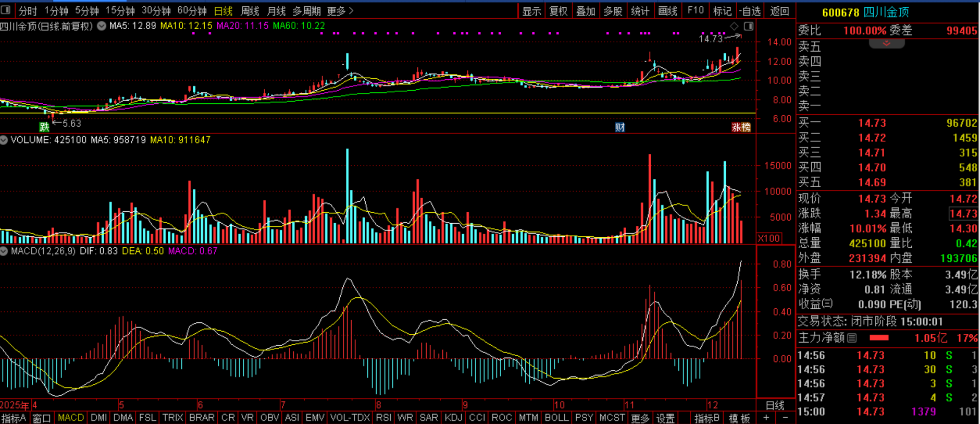The image size is (980, 424).
Task: Click the green 跌 marker on price chart
Action: [x=44, y=127]
